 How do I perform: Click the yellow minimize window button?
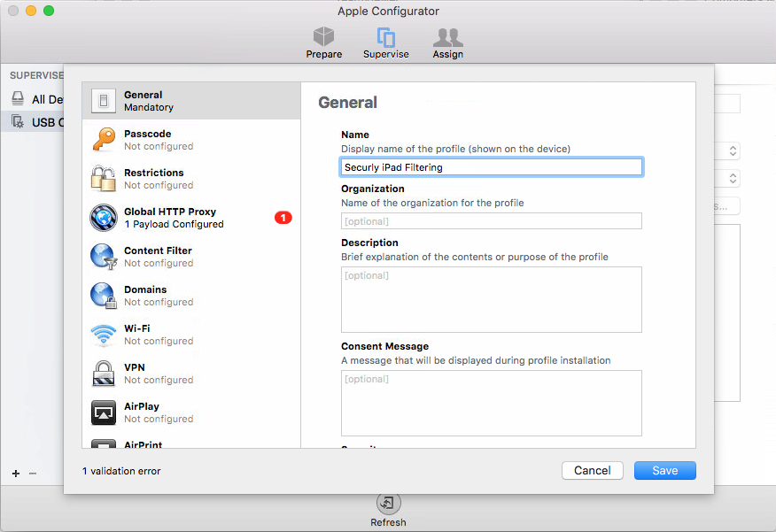click(31, 11)
